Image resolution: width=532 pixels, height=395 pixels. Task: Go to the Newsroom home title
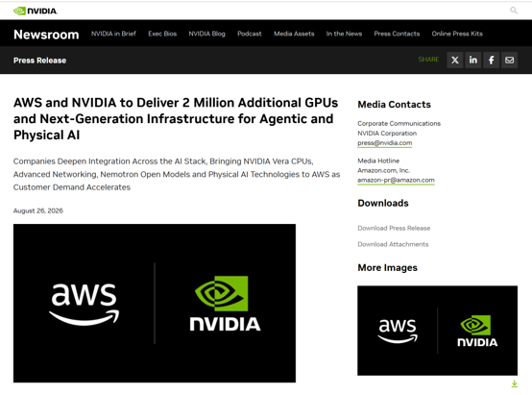46,35
